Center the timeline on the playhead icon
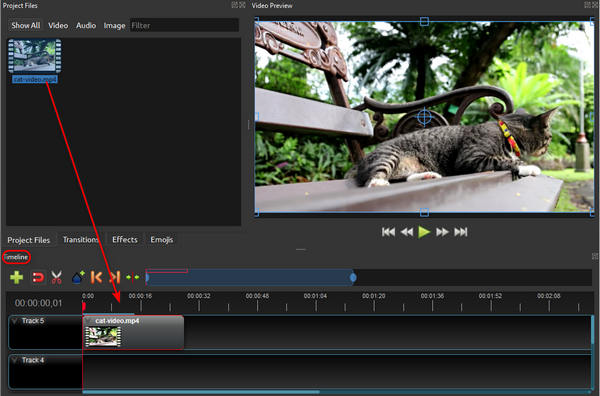Viewport: 600px width, 396px height. [133, 277]
